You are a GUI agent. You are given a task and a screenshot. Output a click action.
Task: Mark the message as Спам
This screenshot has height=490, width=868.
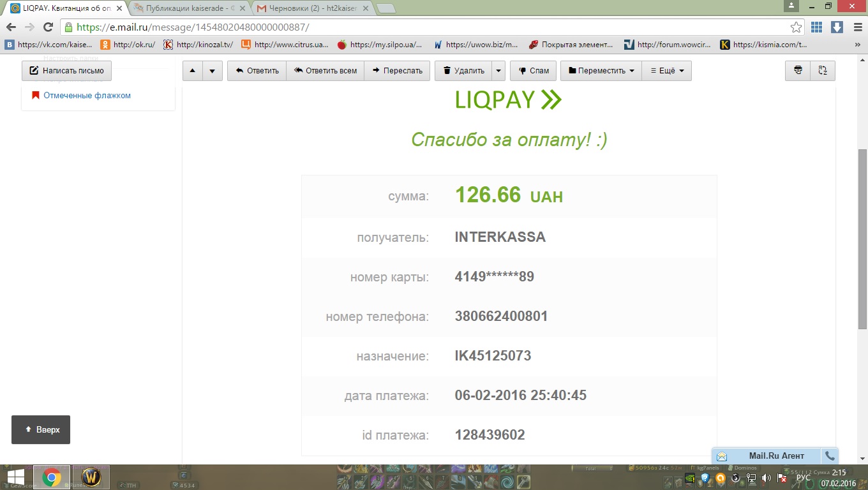click(x=533, y=71)
